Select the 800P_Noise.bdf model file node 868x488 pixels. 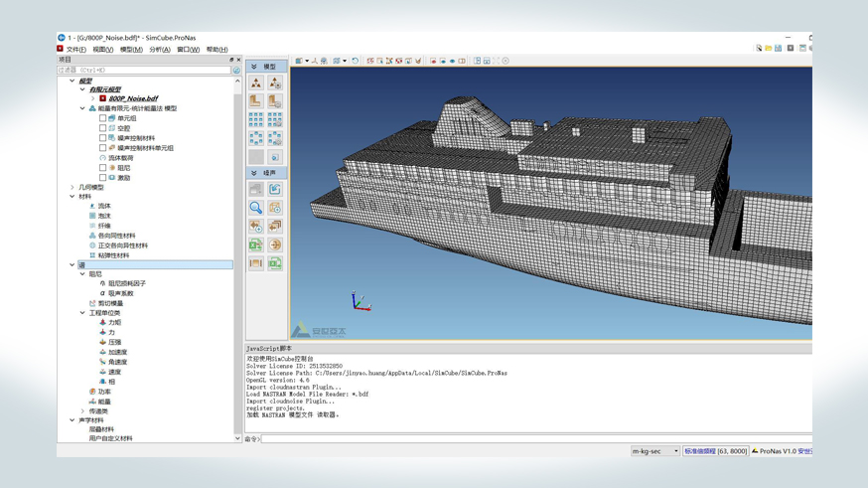click(x=133, y=98)
